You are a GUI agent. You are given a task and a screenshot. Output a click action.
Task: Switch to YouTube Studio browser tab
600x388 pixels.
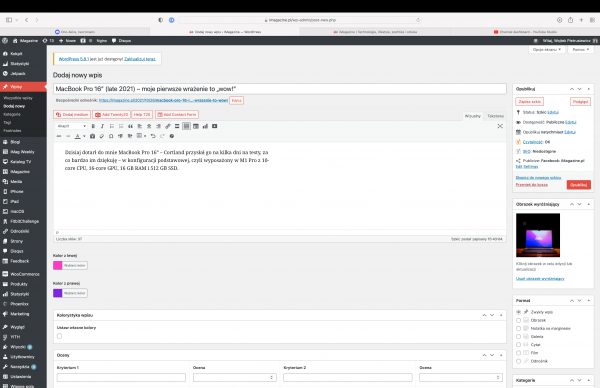pos(525,32)
